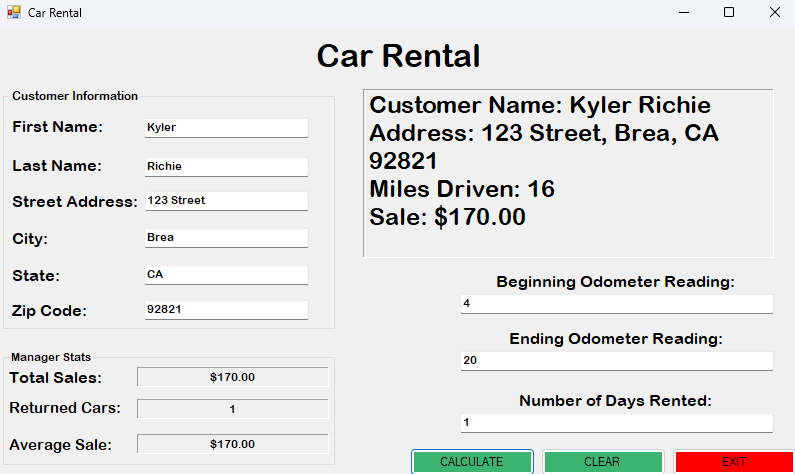Click the Beginning Odometer Reading field

click(x=616, y=303)
